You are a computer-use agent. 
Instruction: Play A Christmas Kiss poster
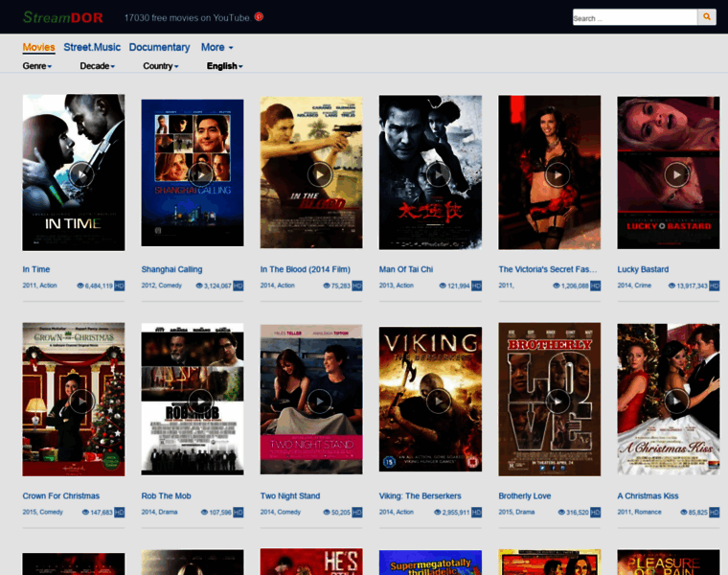[668, 400]
